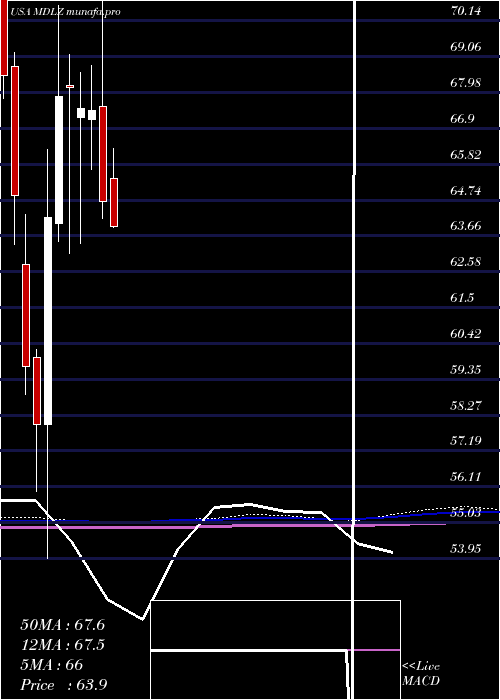Click the 66.9 price level label
The width and height of the screenshot is (500, 700).
[x=462, y=118]
